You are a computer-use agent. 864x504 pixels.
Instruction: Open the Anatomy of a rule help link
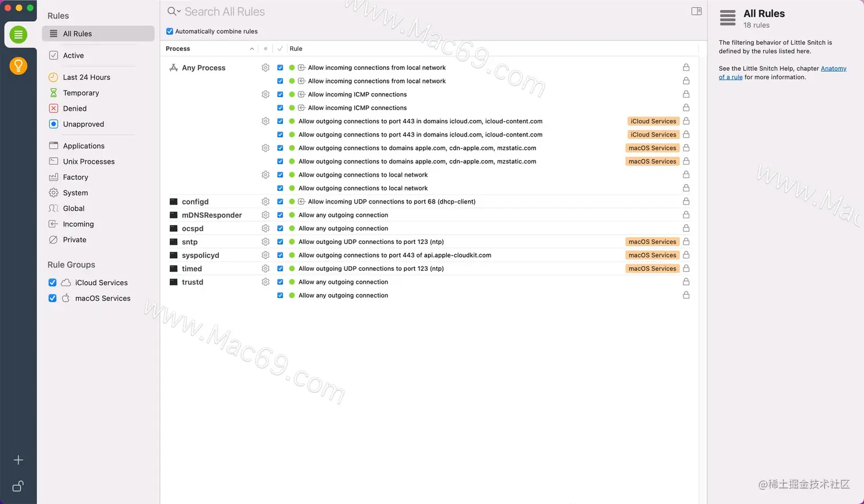point(783,73)
